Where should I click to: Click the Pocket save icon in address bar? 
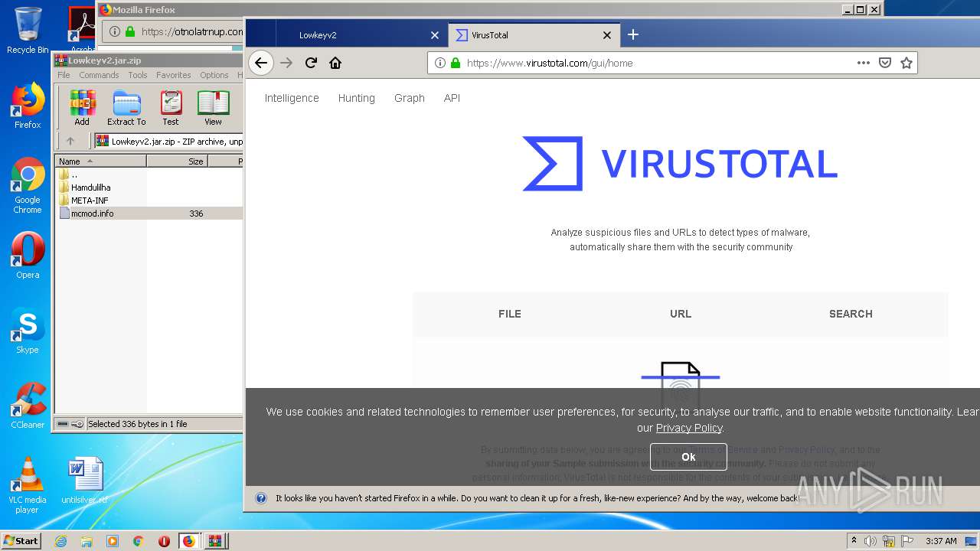tap(884, 63)
